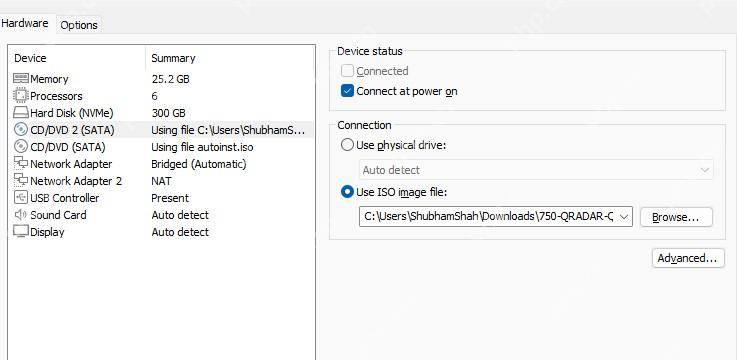Switch to the Options tab
Image resolution: width=737 pixels, height=360 pixels.
pyautogui.click(x=79, y=25)
